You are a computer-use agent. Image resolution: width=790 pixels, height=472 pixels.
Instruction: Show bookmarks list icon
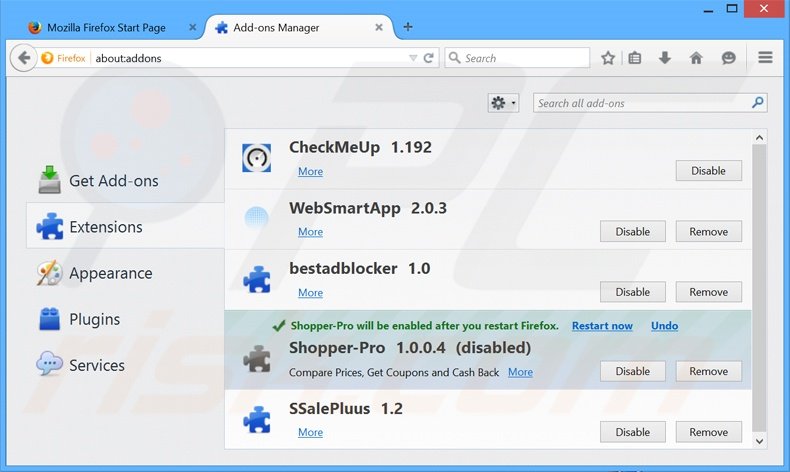(635, 58)
